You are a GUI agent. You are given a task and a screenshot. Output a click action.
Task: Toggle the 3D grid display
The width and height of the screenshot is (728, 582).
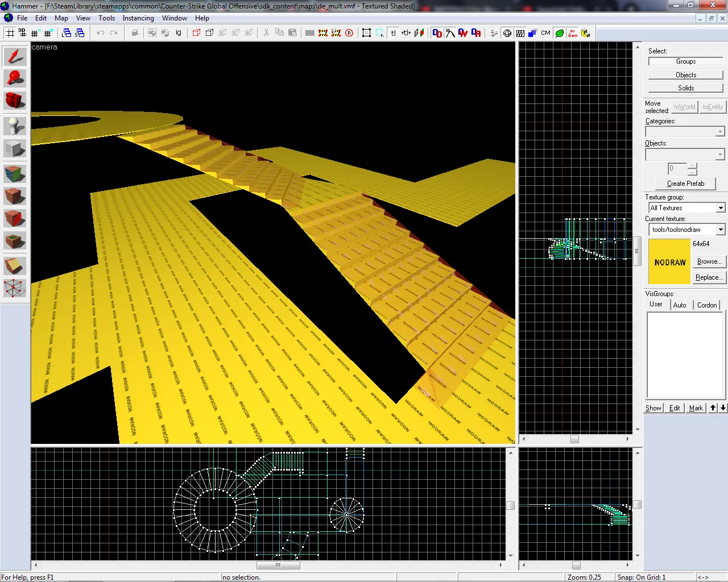(22, 33)
